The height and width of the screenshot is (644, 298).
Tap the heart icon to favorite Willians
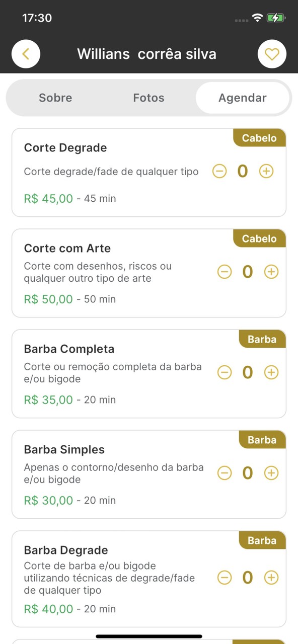click(x=272, y=54)
